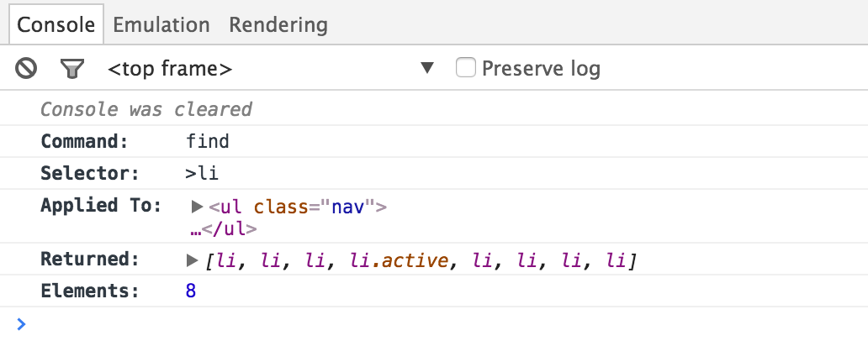868x341 pixels.
Task: Click the Preserve log label text
Action: pyautogui.click(x=541, y=68)
